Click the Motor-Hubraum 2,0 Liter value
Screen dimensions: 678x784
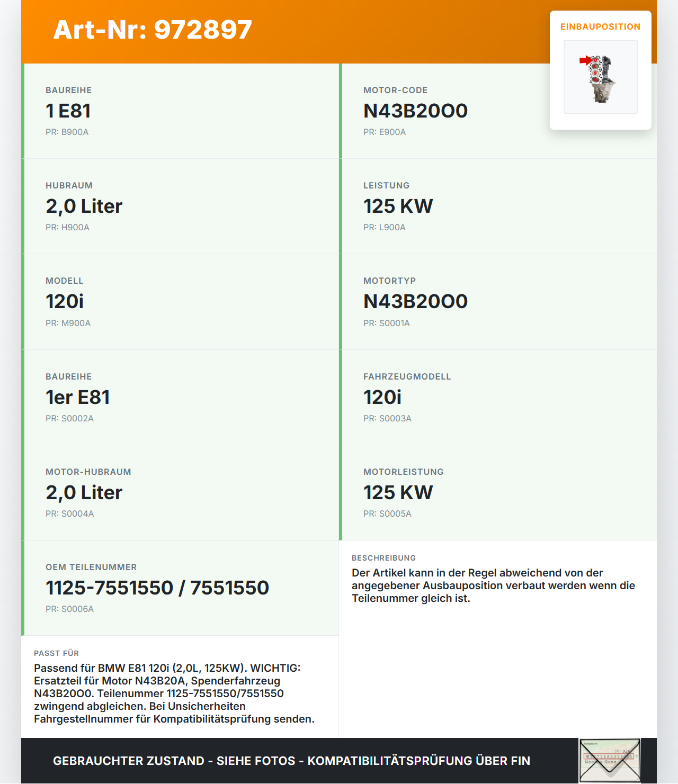tap(84, 492)
